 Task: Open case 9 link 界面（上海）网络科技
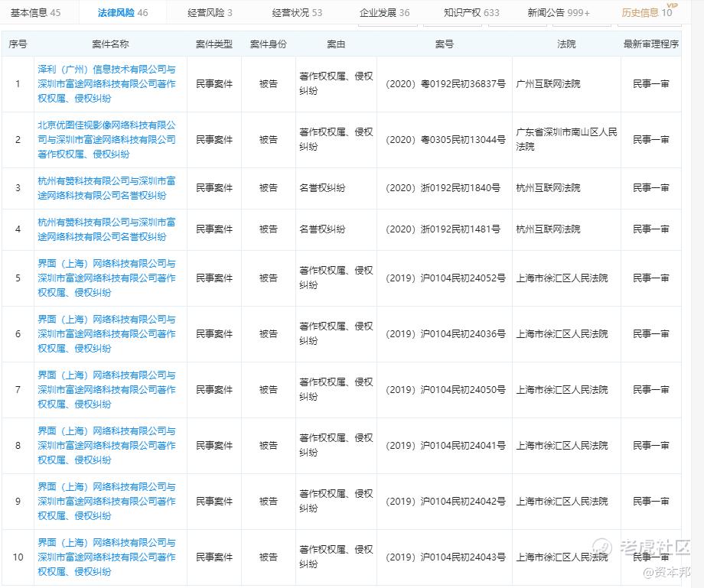(106, 501)
